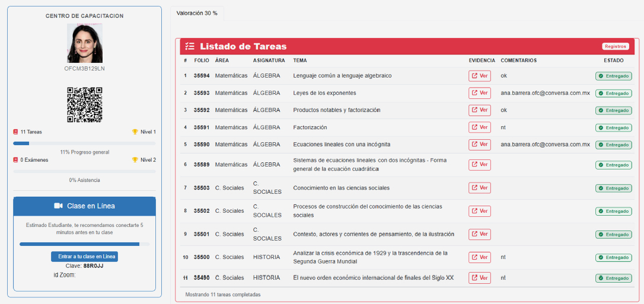
Task: Click the red book icon beside 0 Exámenes
Action: [15, 160]
